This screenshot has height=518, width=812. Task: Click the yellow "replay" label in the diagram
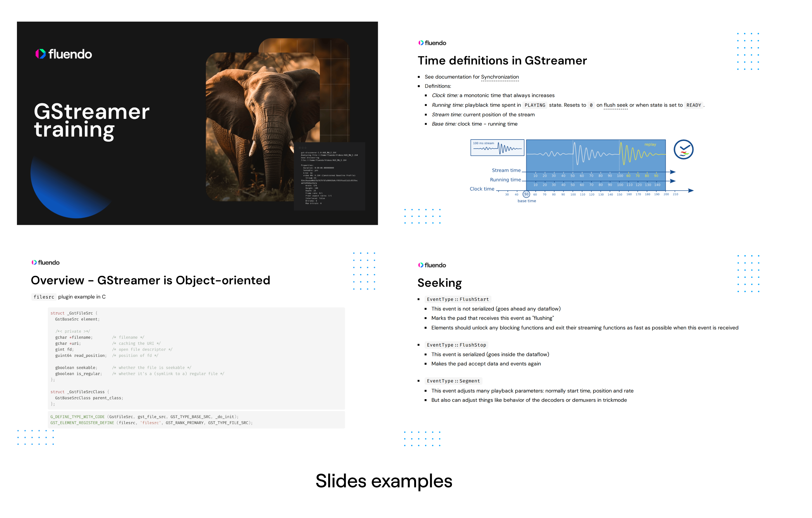coord(650,144)
